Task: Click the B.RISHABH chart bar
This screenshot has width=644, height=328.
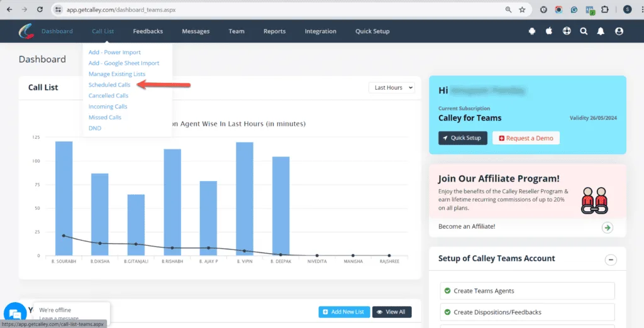Action: coord(172,202)
